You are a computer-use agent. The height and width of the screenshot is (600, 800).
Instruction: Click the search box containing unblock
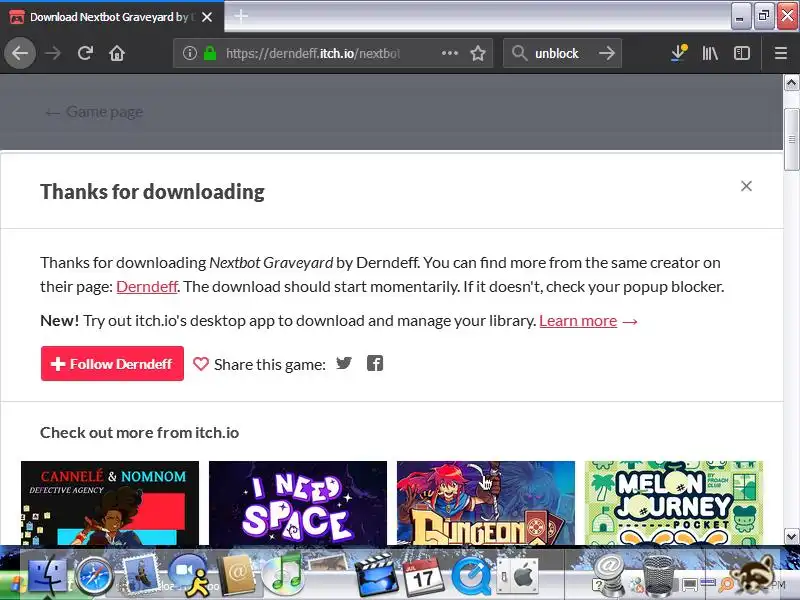click(x=562, y=53)
